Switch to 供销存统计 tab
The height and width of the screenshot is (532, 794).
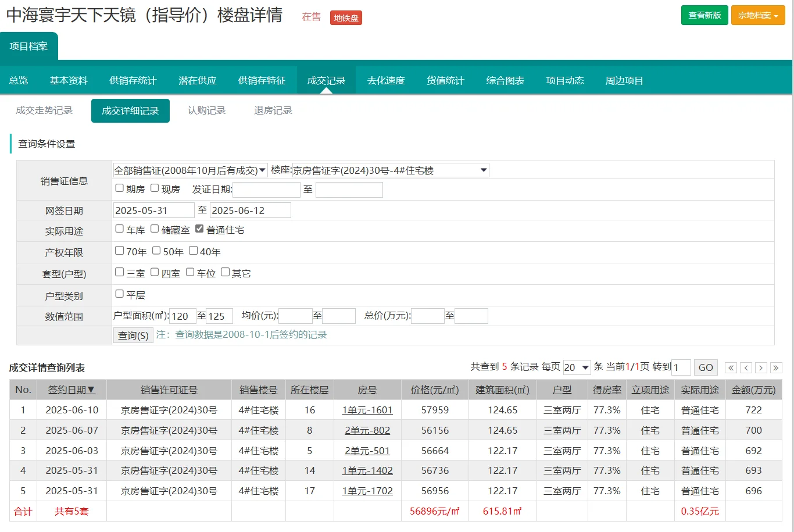click(x=133, y=80)
